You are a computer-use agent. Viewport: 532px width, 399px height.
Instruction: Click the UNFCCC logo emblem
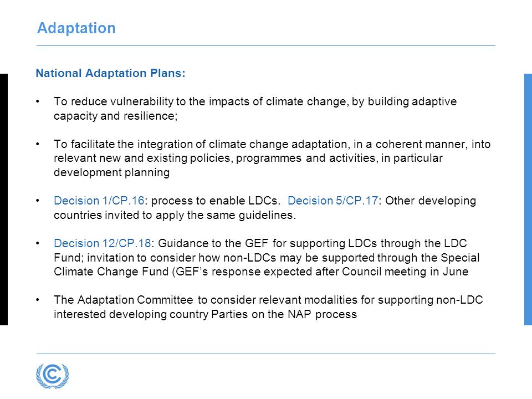53,376
